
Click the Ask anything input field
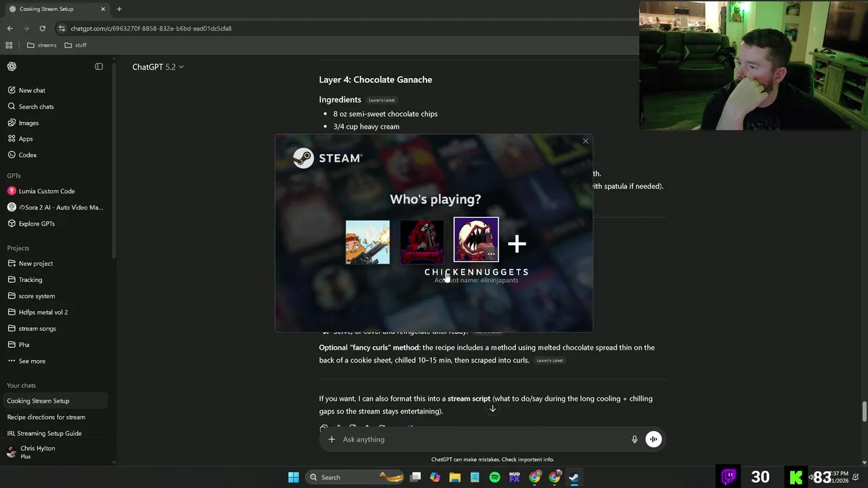[483, 439]
